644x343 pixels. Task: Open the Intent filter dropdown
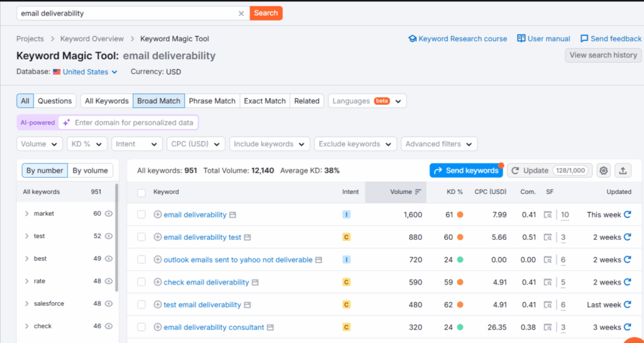tap(136, 144)
